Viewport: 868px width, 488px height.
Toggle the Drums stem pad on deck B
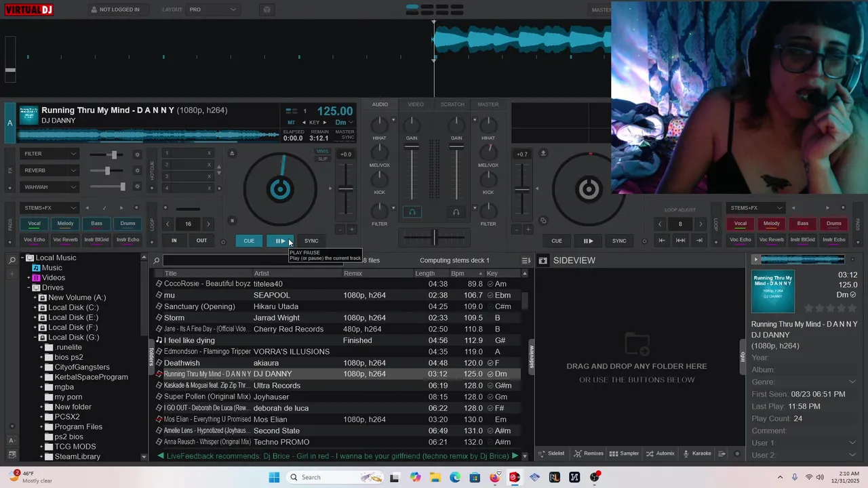click(833, 223)
